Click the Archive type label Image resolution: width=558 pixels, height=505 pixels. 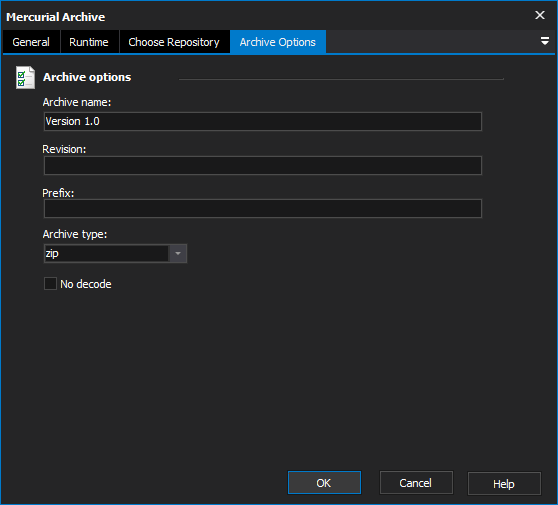(75, 234)
